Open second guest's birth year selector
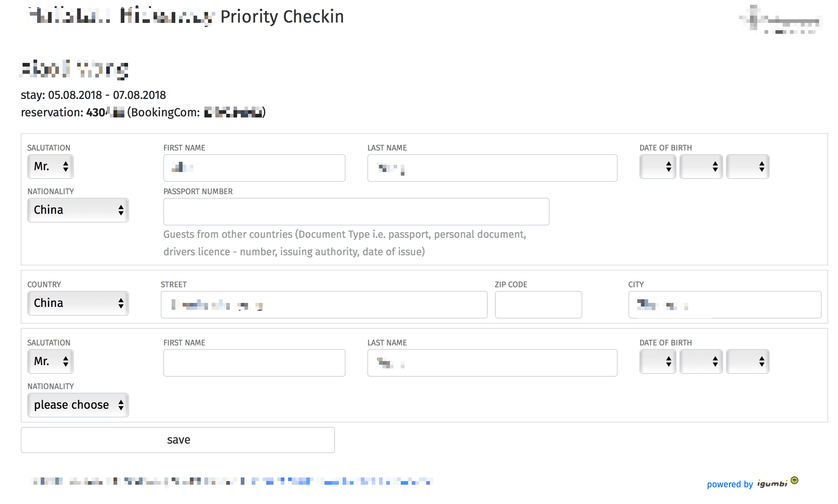Viewport: 838px width, 504px height. click(748, 361)
